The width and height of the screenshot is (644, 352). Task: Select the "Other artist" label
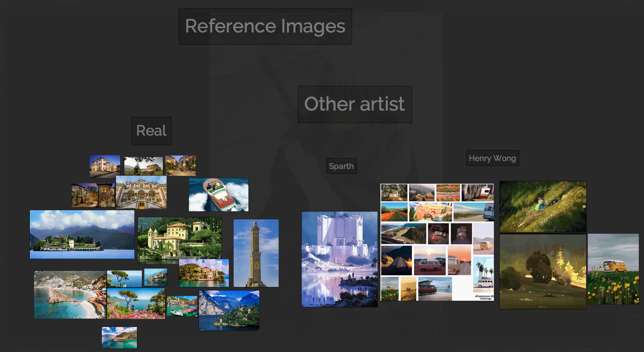tap(355, 104)
